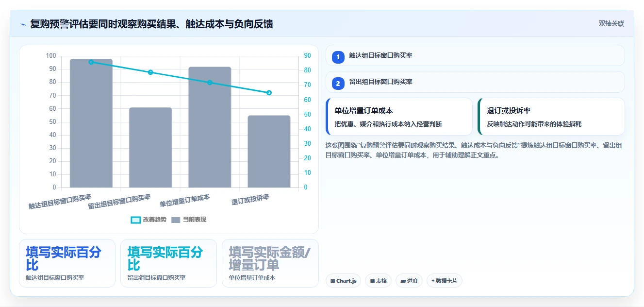Click x-axis label 退订或投诉率
Image resolution: width=644 pixels, height=307 pixels.
[x=250, y=199]
